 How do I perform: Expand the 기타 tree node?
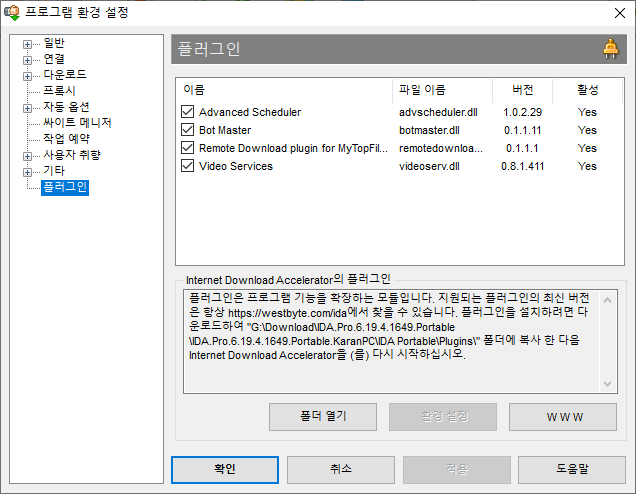[x=27, y=172]
